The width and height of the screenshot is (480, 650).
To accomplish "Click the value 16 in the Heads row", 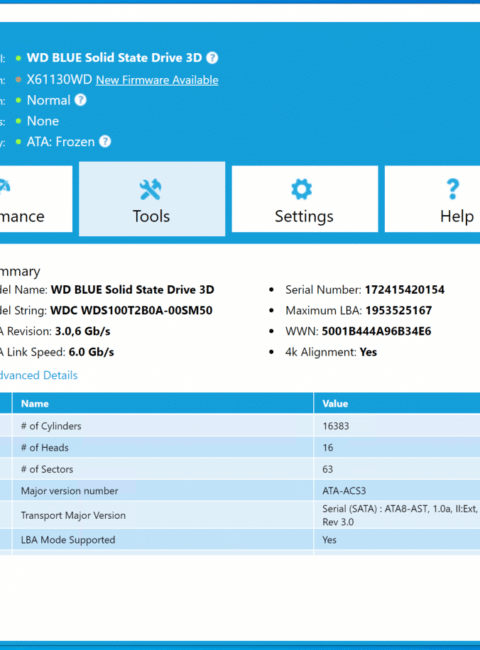I will (x=327, y=447).
